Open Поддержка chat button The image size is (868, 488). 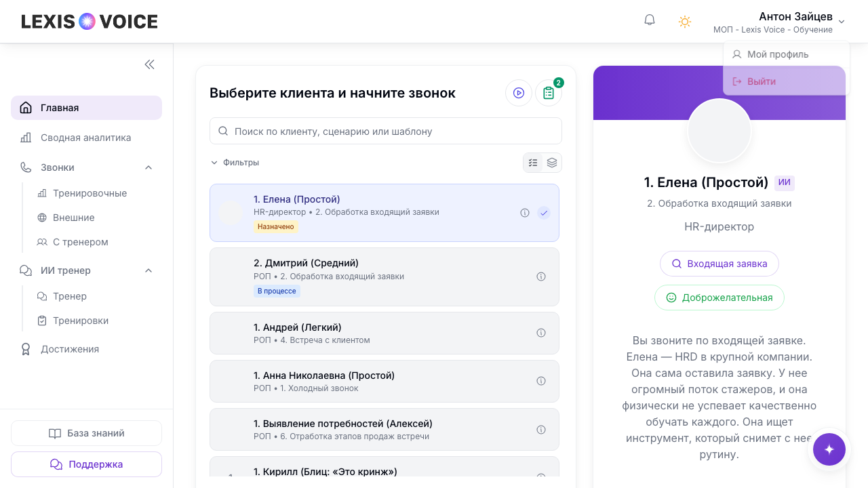pyautogui.click(x=86, y=464)
